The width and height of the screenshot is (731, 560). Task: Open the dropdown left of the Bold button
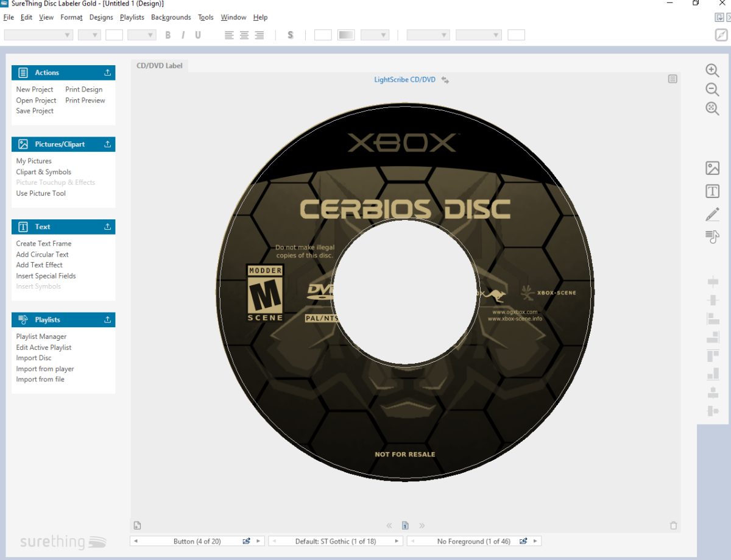pos(142,35)
